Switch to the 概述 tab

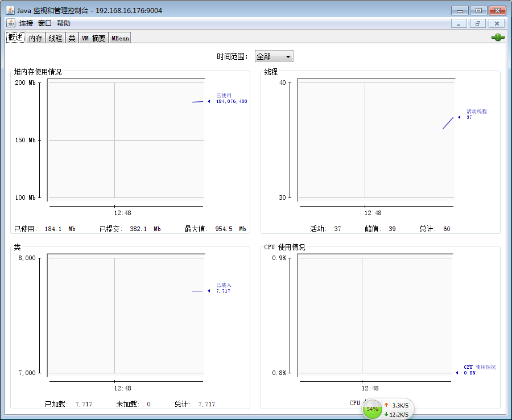tap(15, 37)
